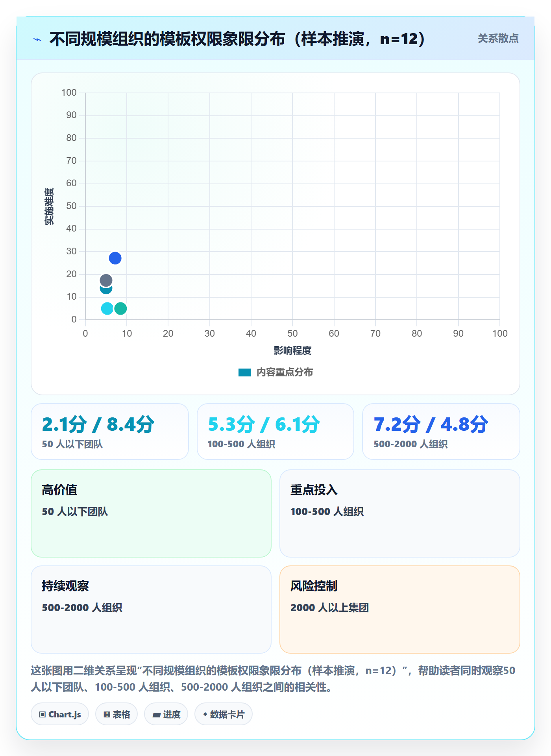Image resolution: width=551 pixels, height=756 pixels.
Task: Select the blue scatter point near 27
Action: (x=115, y=258)
